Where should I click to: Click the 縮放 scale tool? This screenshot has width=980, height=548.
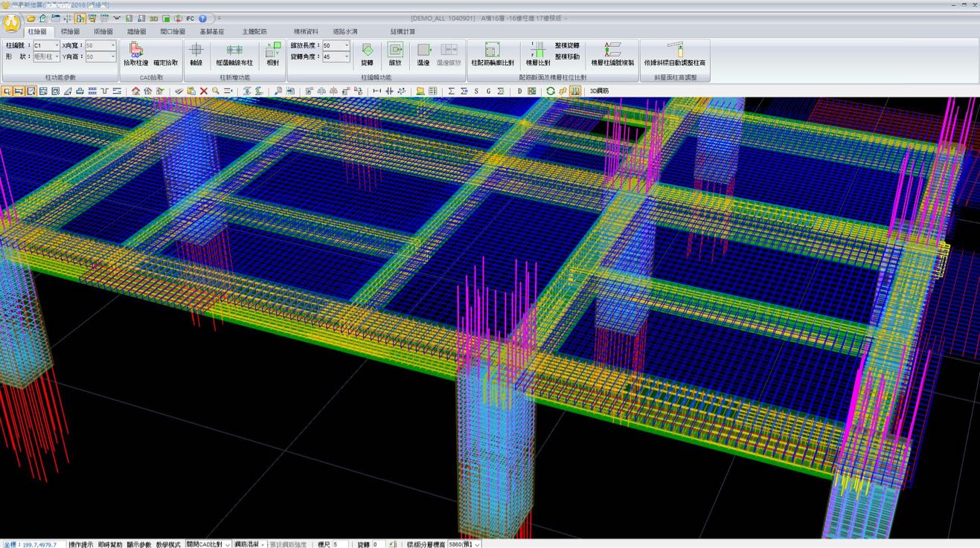pyautogui.click(x=395, y=56)
